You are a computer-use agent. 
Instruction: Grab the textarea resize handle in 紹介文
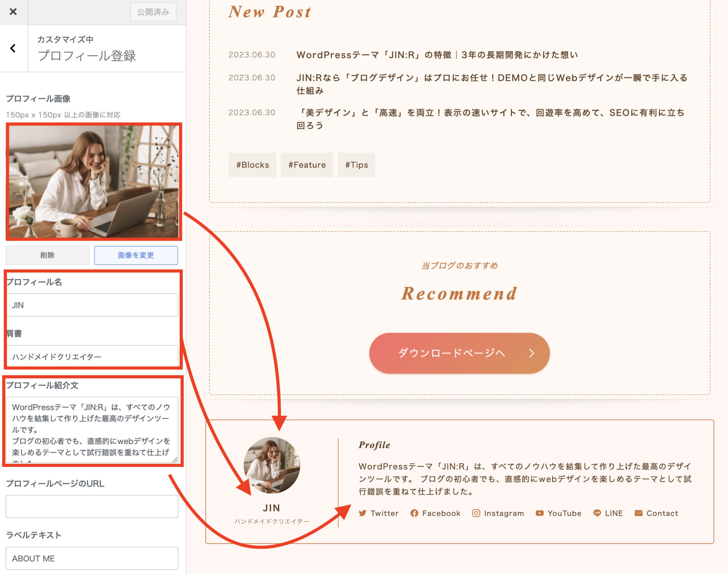(x=175, y=460)
